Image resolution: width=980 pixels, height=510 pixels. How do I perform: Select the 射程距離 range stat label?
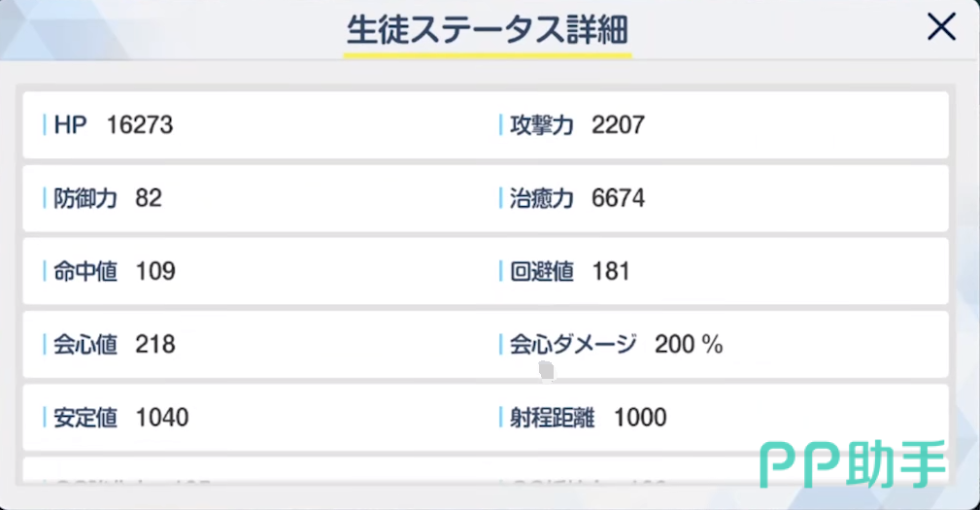(x=552, y=418)
